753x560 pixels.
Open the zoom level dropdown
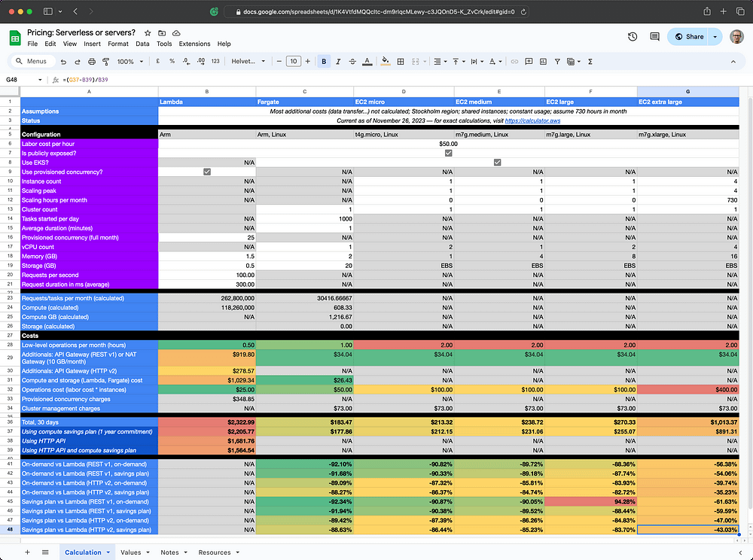[130, 62]
